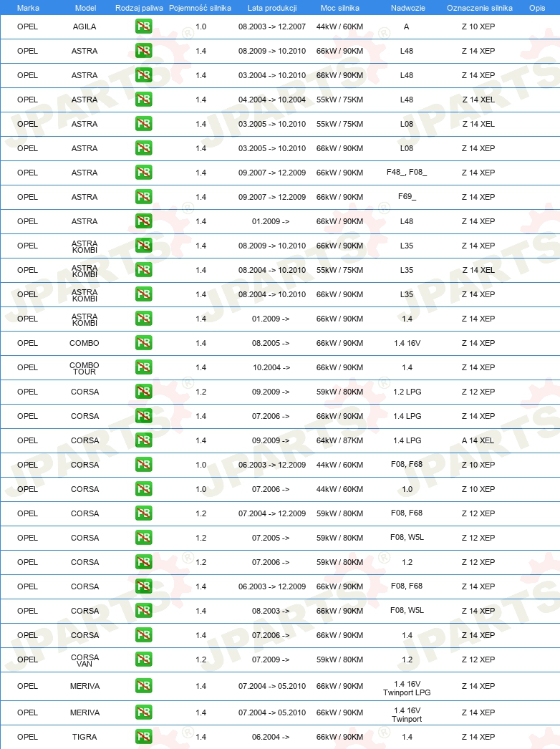The width and height of the screenshot is (560, 749).
Task: Click the Marka column header
Action: tap(28, 8)
